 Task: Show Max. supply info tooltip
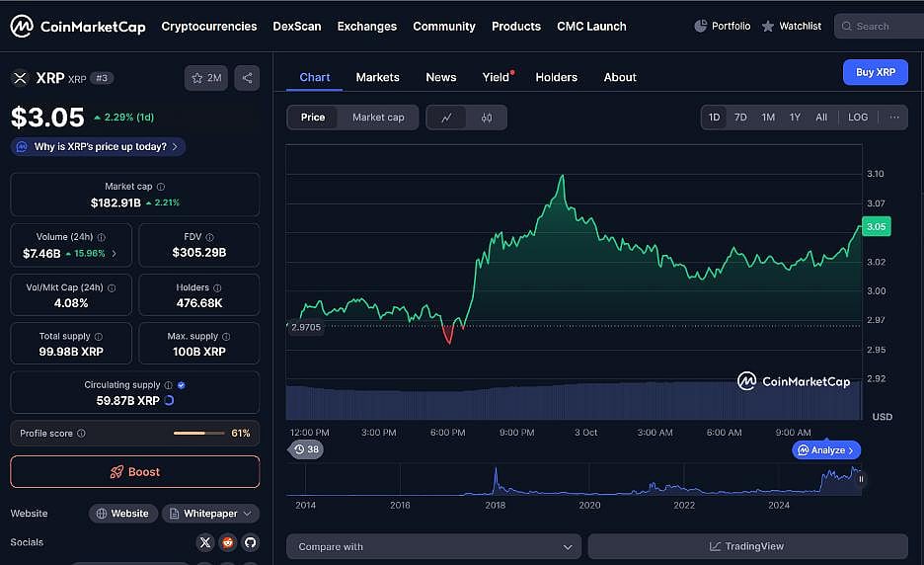[226, 337]
